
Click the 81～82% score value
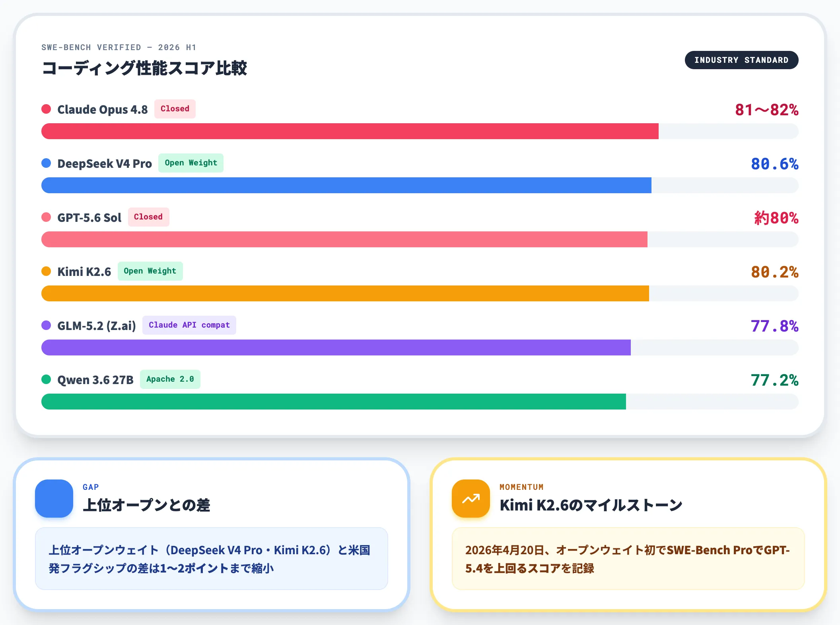pos(766,110)
